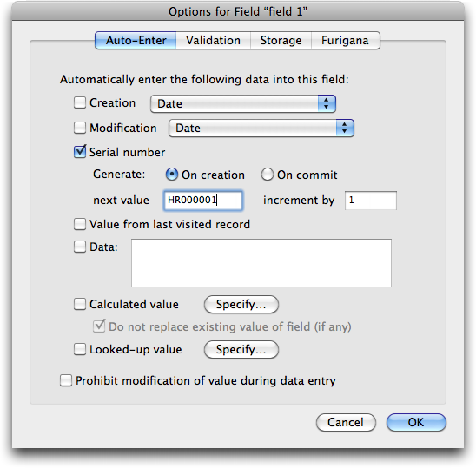The width and height of the screenshot is (476, 468).
Task: Enable the Calculated value checkbox
Action: pyautogui.click(x=80, y=304)
